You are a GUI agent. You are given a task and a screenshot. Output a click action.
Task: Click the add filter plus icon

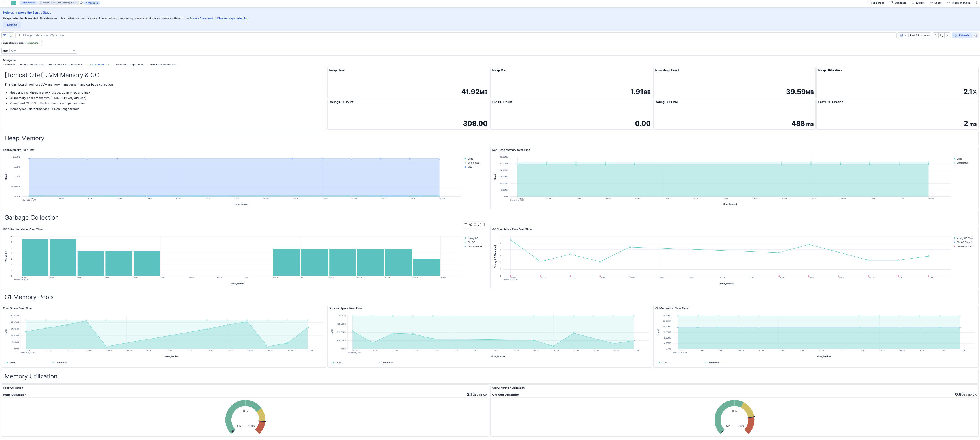click(x=11, y=35)
